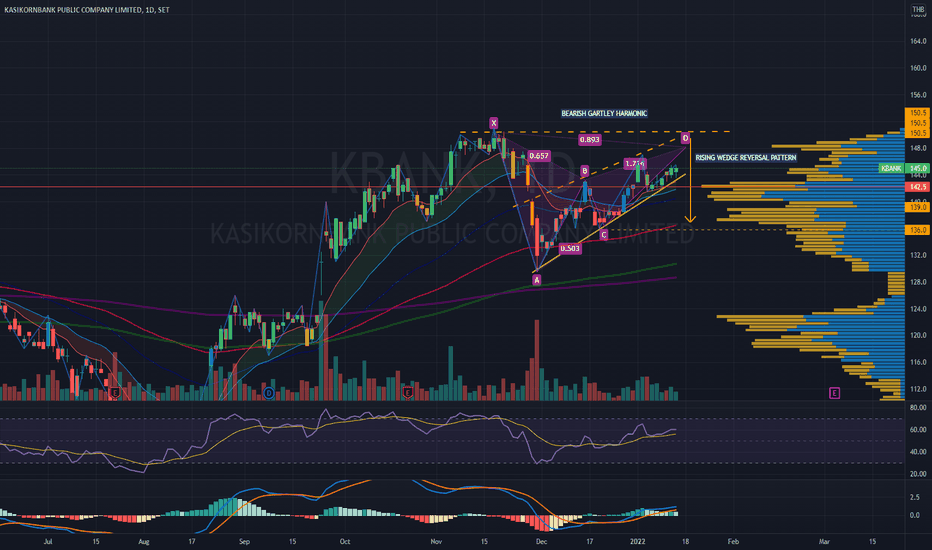The image size is (932, 550).
Task: Click 60.00 on the RSI scale
Action: tap(918, 429)
